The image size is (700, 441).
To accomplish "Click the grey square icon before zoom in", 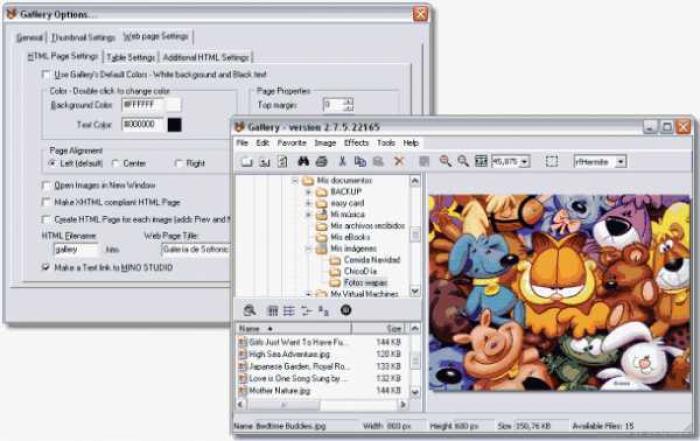I will click(424, 161).
